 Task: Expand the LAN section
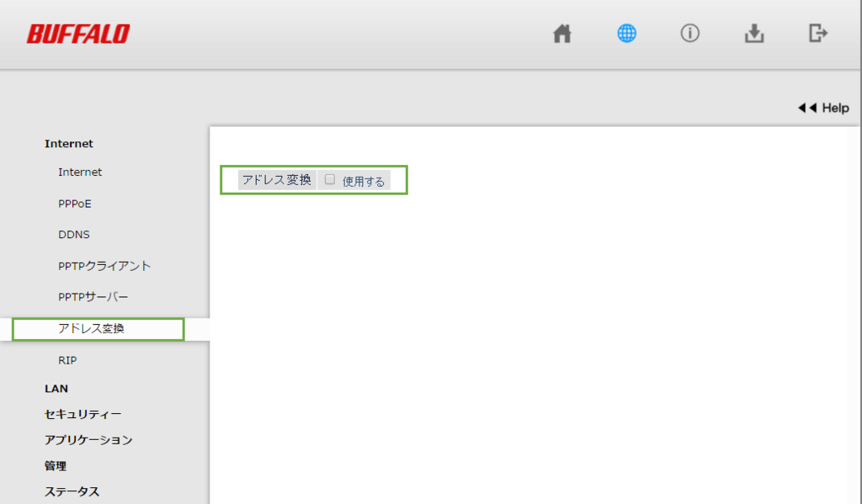point(56,389)
